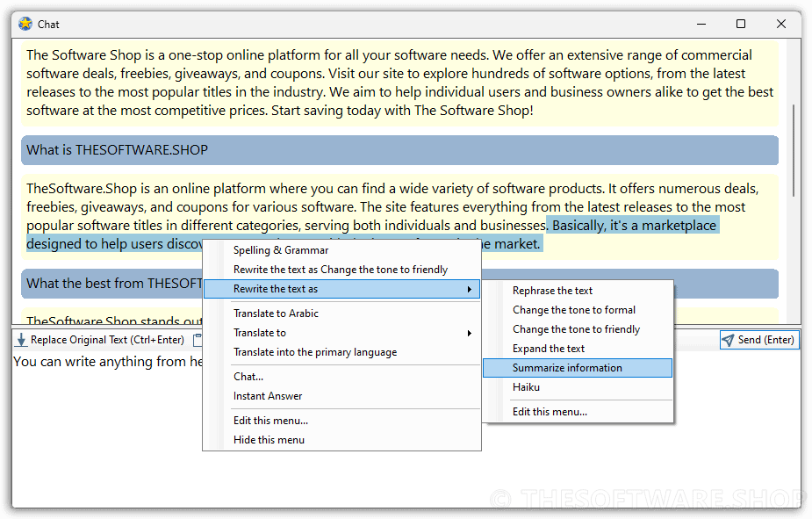
Task: Click the 'What is THESOFTWARE.SHOP' question bubble
Action: (399, 150)
